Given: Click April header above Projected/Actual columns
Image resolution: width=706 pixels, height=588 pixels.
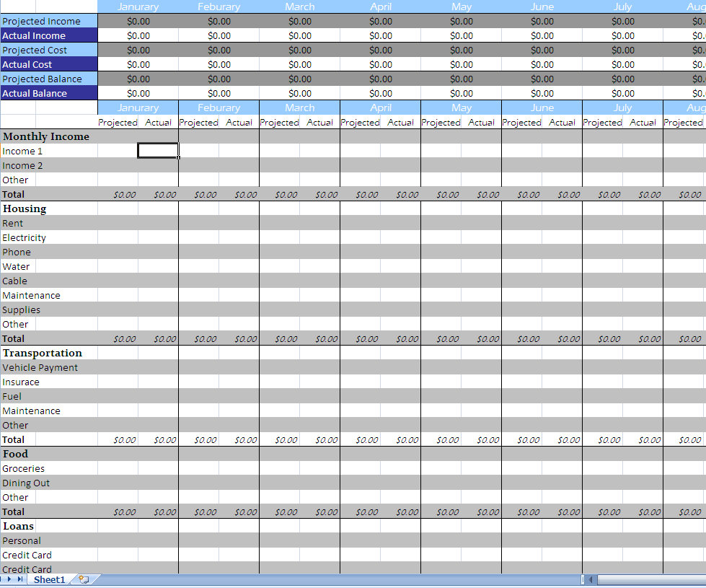Looking at the screenshot, I should (381, 107).
